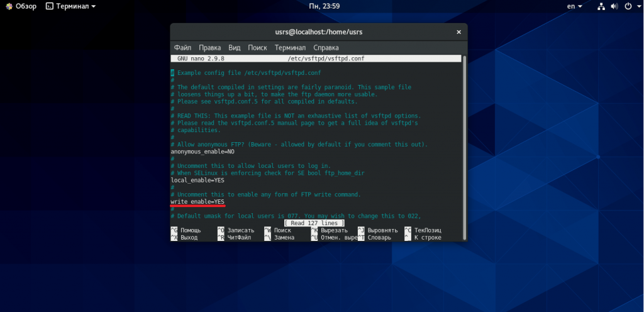
Task: Click the window title usrs@localhost:/home/usrs
Action: click(319, 32)
